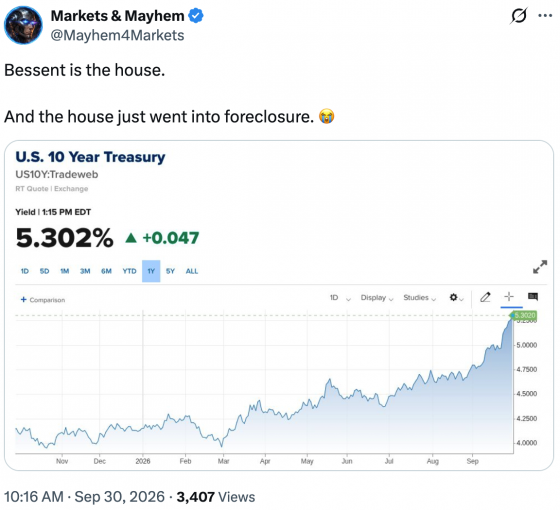Select the YTD range tab
Image resolution: width=560 pixels, height=510 pixels.
129,271
